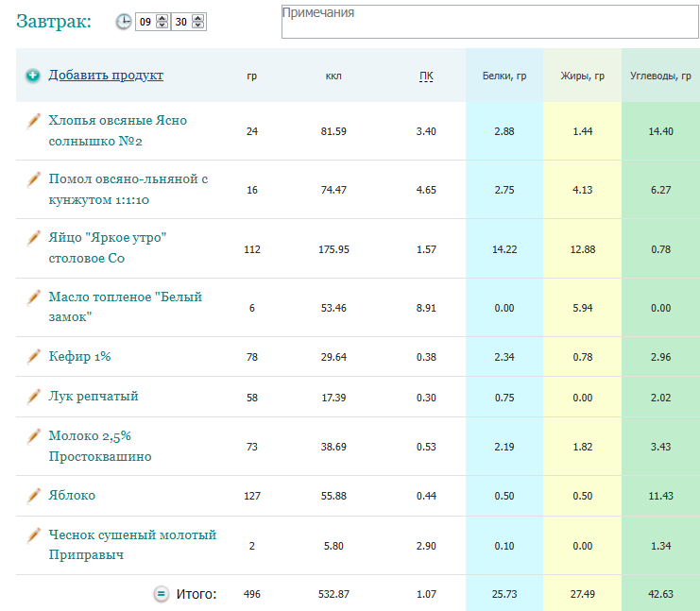This screenshot has width=700, height=611.
Task: Click the Углеводы, гр column header
Action: (660, 76)
